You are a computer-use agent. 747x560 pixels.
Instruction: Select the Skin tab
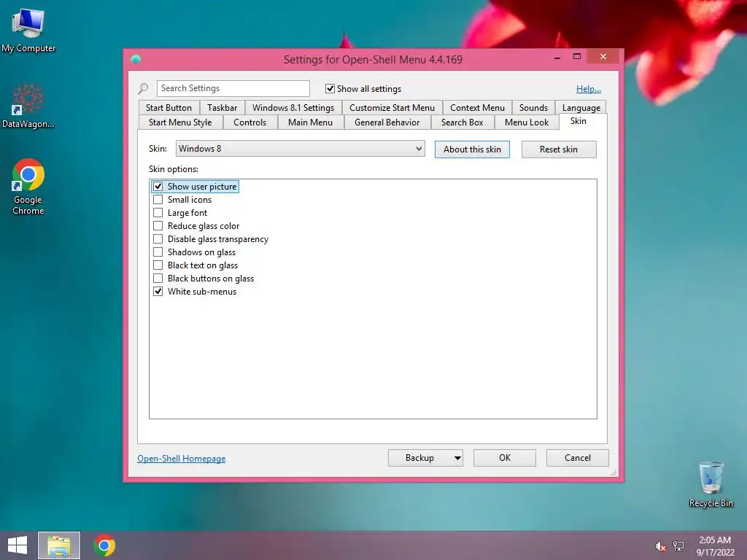(578, 121)
